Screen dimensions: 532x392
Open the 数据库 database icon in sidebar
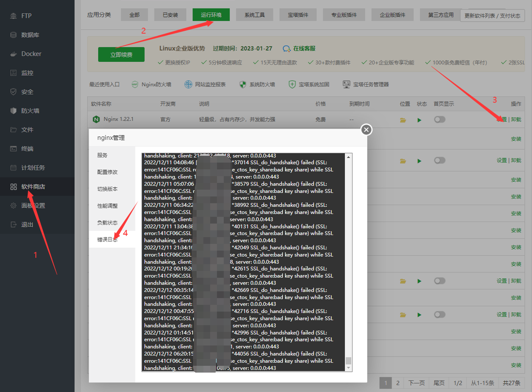pos(13,35)
